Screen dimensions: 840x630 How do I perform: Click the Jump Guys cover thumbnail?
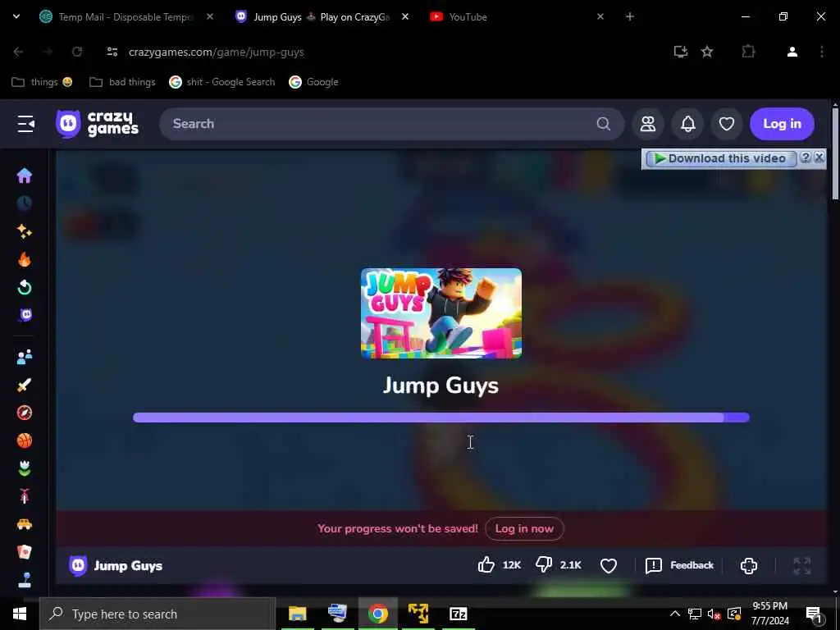coord(441,313)
